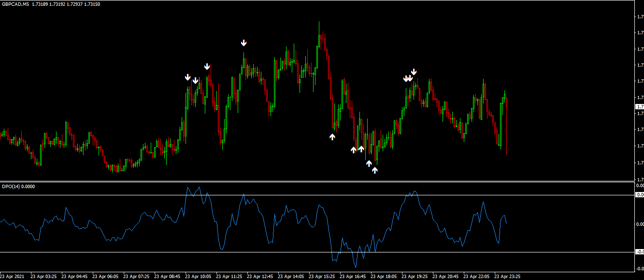Click the 23 Apr 16:45 time label
Screen dimensions: 644x280
tap(353, 277)
